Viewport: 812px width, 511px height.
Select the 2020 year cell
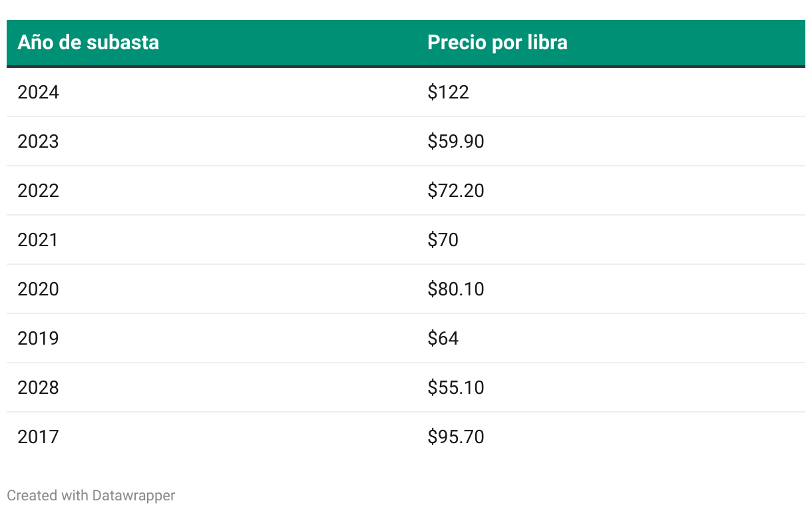pyautogui.click(x=38, y=289)
